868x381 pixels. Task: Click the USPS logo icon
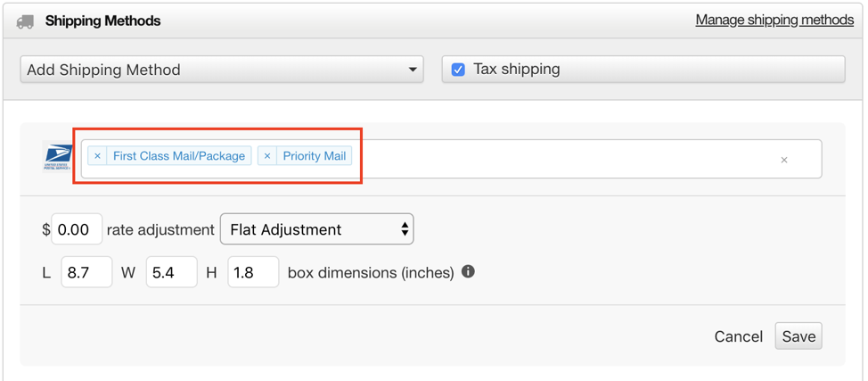click(x=58, y=158)
